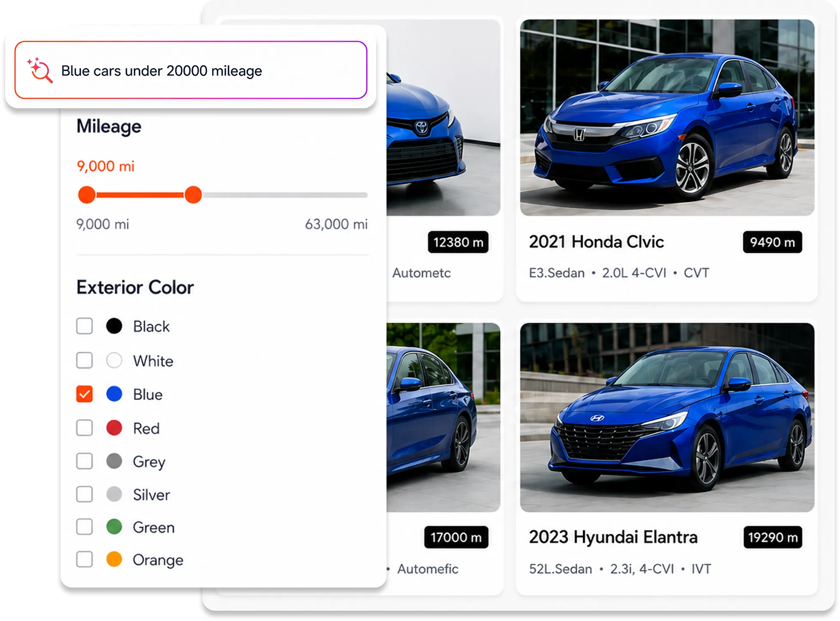Enable the Orange exterior color checkbox

coord(85,559)
